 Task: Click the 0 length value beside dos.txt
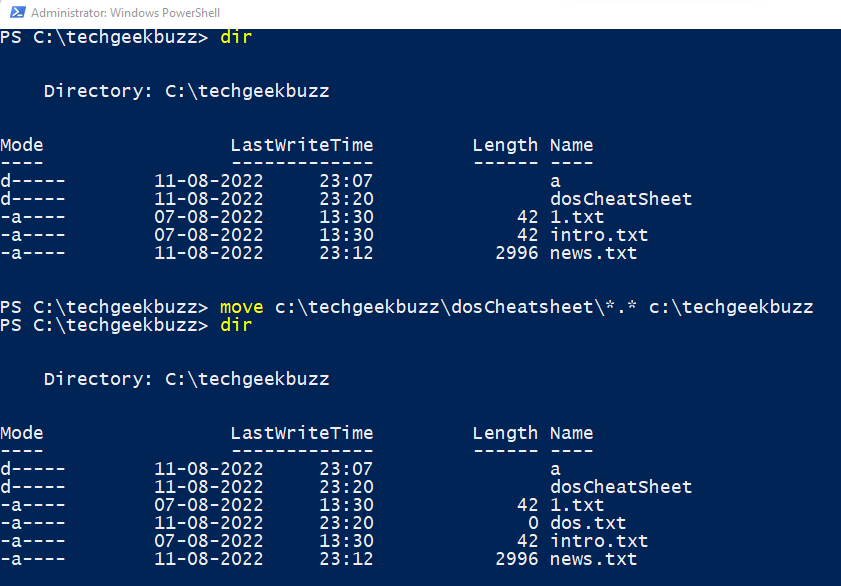point(533,523)
